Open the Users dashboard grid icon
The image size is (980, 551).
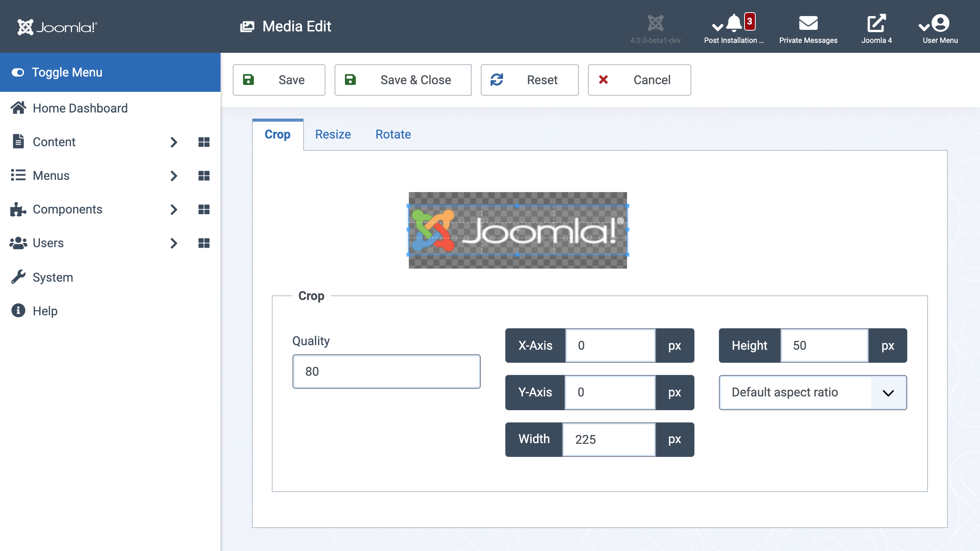coord(204,243)
